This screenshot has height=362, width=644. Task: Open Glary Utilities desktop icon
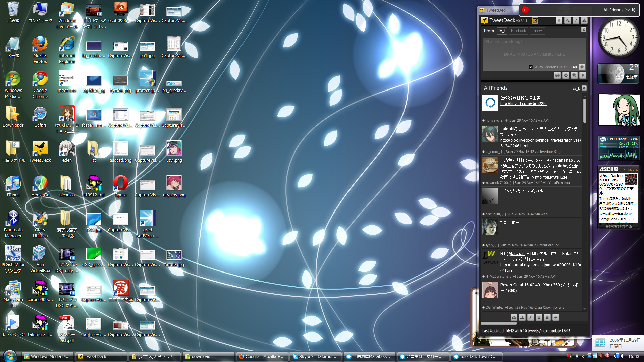(x=40, y=224)
